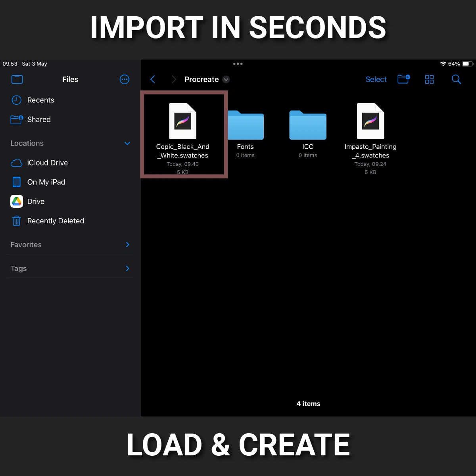This screenshot has width=476, height=476.
Task: Click the Recently Deleted trash icon
Action: [x=16, y=221]
